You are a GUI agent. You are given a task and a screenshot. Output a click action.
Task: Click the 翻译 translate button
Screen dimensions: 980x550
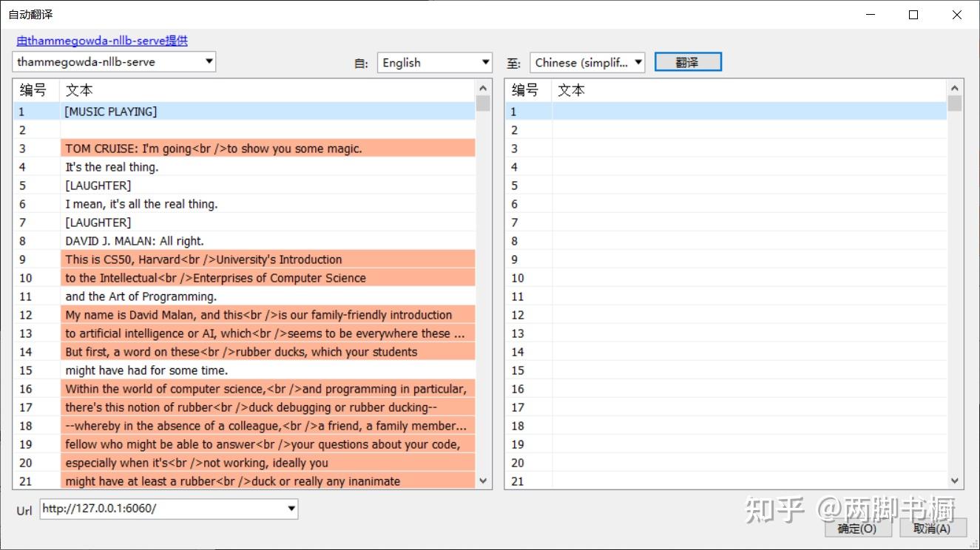click(687, 63)
